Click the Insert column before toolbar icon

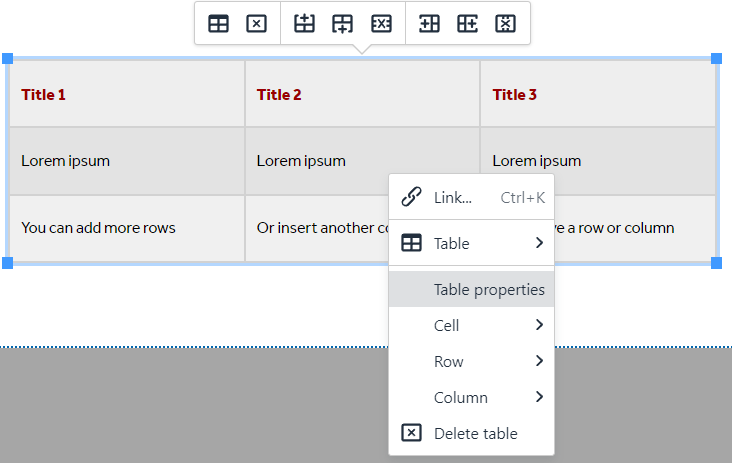click(x=430, y=24)
